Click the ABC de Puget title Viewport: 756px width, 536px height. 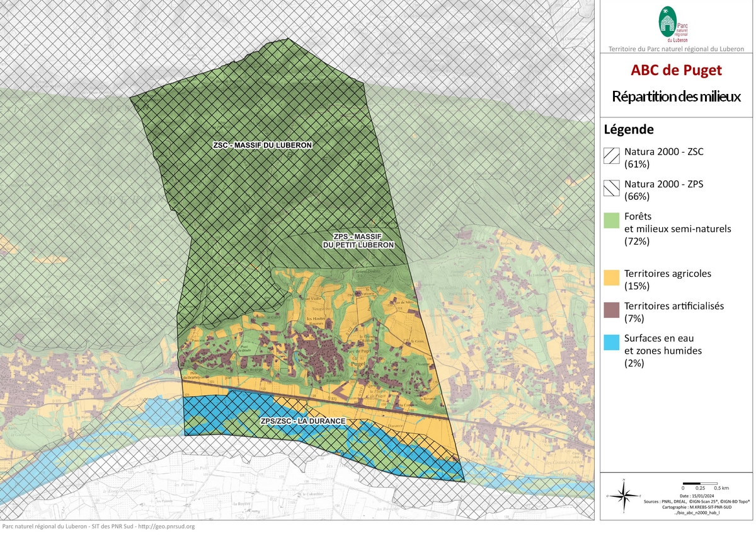[676, 71]
